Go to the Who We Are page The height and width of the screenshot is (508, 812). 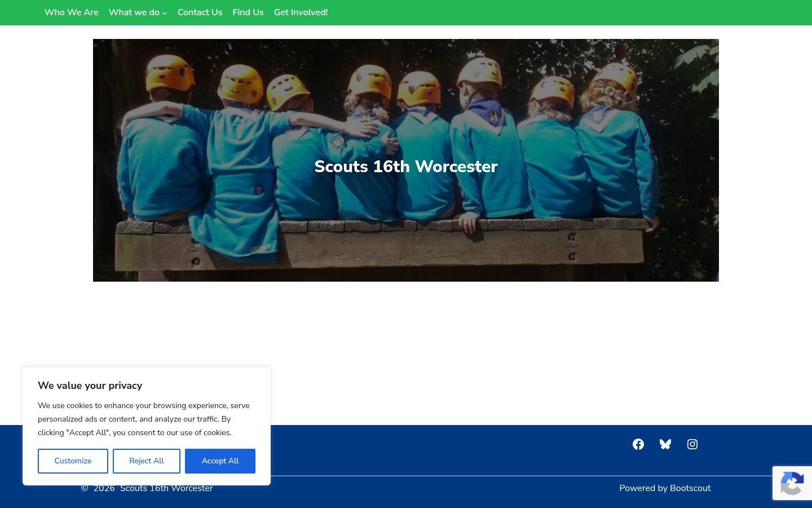[x=72, y=12]
